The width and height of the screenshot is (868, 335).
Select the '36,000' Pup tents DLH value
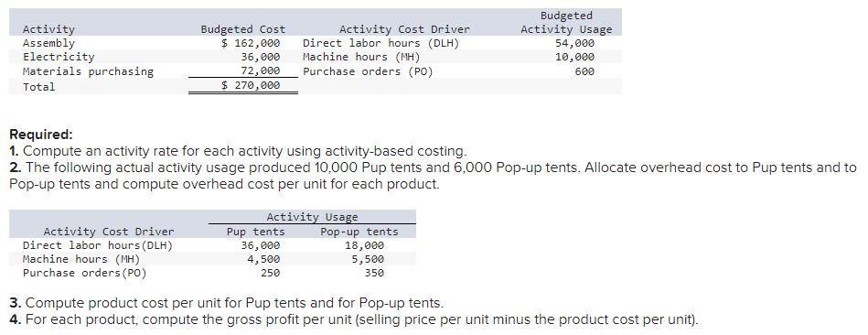click(x=261, y=245)
